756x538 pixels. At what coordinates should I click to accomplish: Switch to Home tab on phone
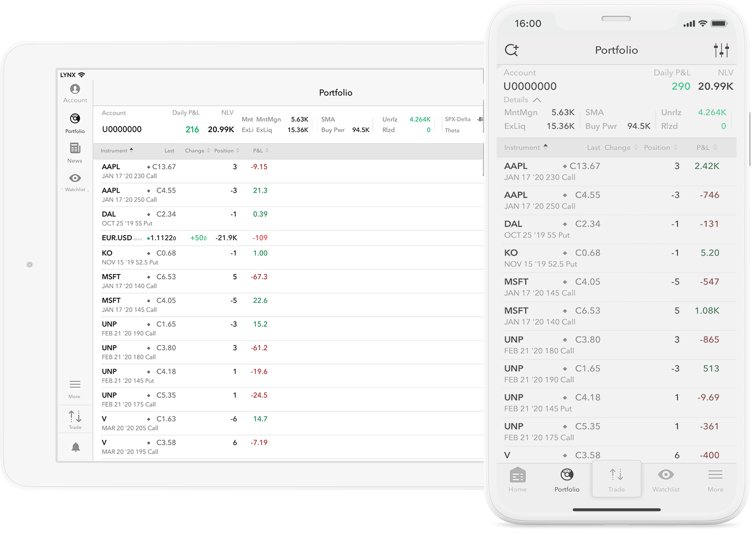(517, 479)
